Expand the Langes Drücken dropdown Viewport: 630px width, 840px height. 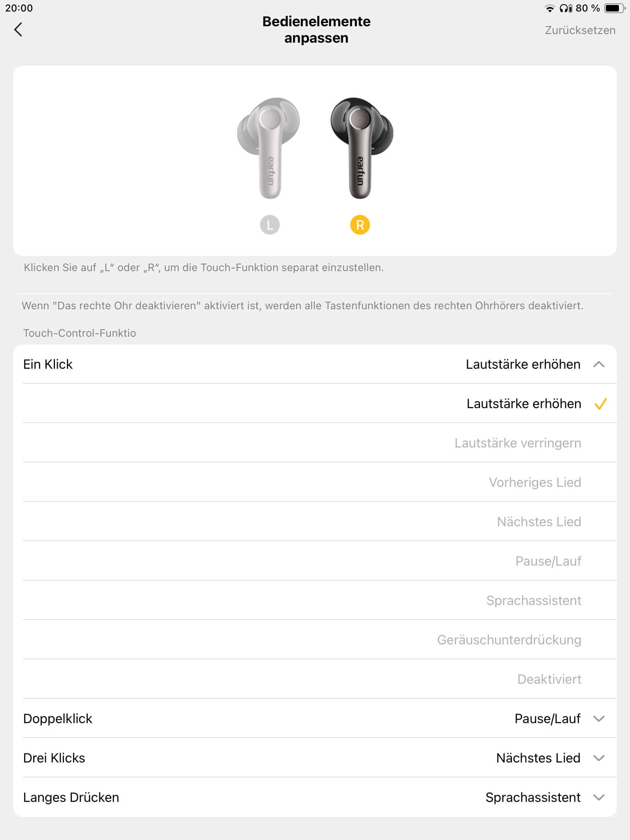tap(599, 797)
